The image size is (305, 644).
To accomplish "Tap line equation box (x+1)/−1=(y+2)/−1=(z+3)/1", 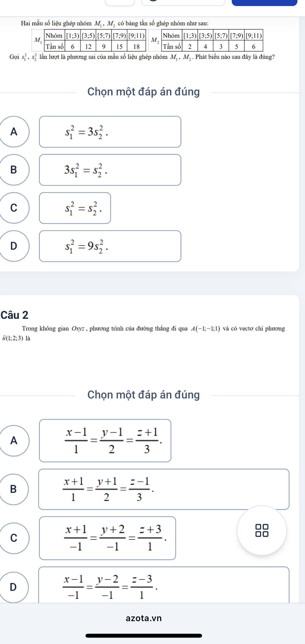I will coord(107,538).
